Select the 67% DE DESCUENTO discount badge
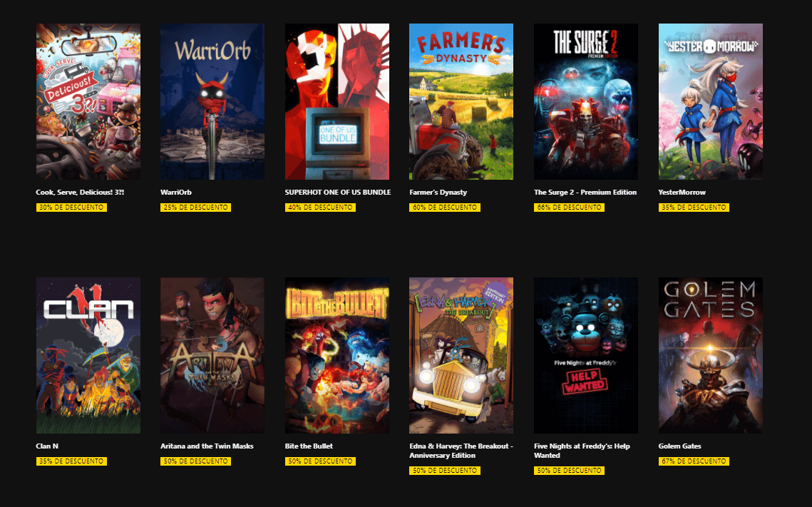812x507 pixels. [x=694, y=461]
